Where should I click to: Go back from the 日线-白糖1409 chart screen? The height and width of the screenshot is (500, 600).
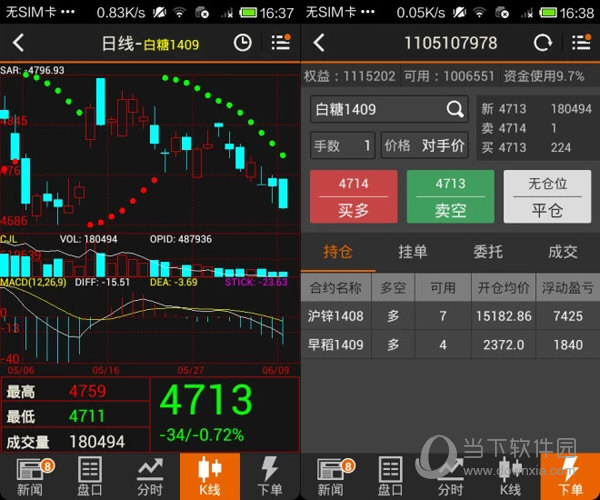18,42
